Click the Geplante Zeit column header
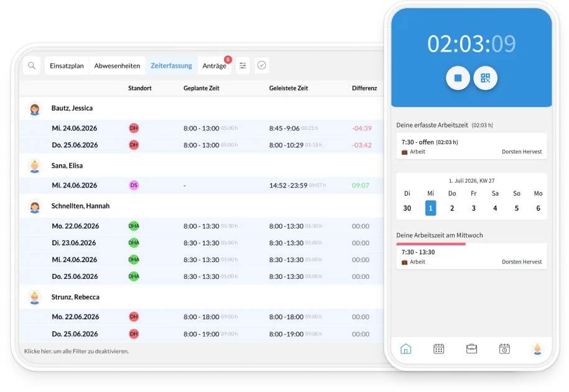The height and width of the screenshot is (392, 569). coord(201,88)
